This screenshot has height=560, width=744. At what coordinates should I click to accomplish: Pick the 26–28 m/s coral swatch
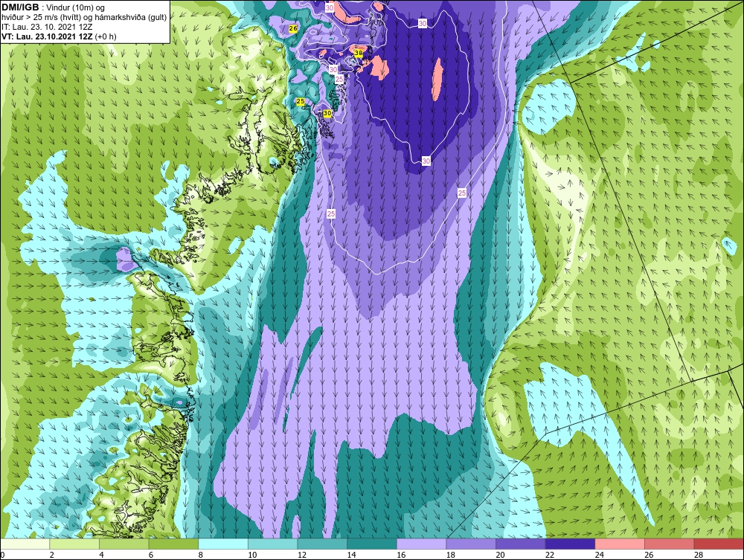point(670,544)
